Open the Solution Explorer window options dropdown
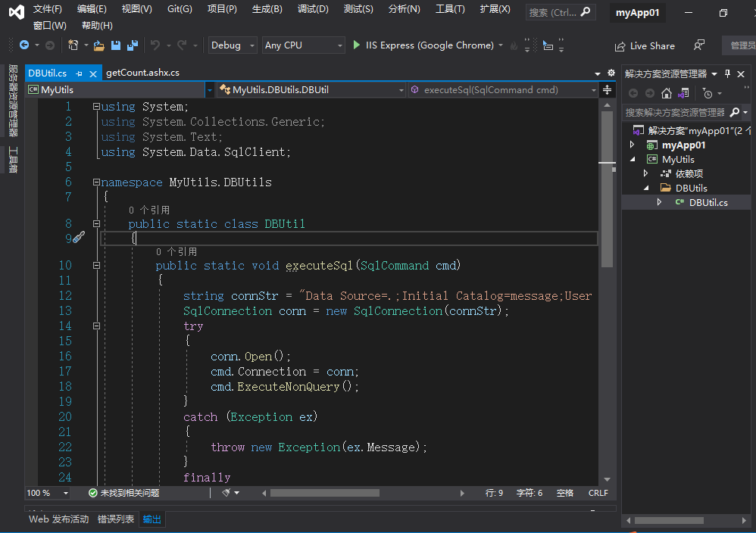 (714, 73)
